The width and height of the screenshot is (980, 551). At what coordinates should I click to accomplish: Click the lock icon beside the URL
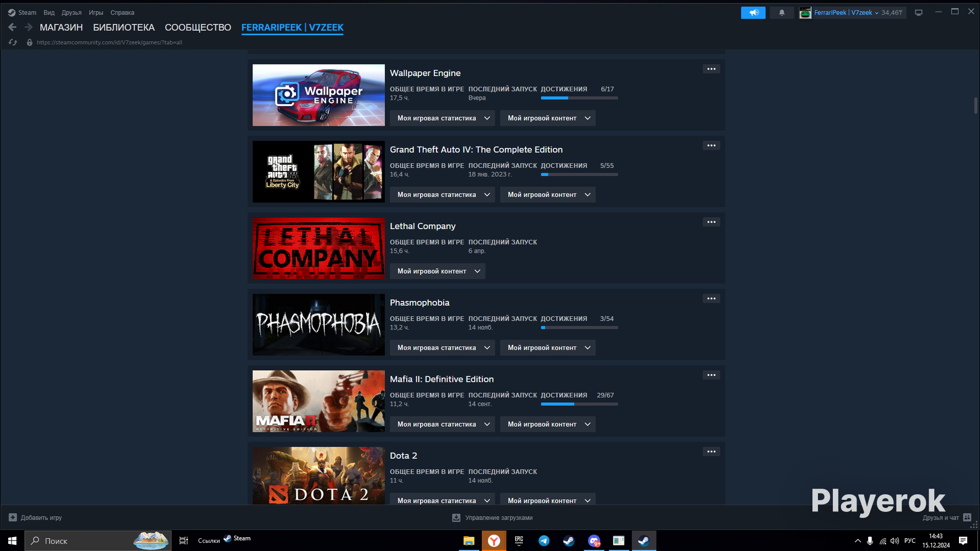pos(30,42)
